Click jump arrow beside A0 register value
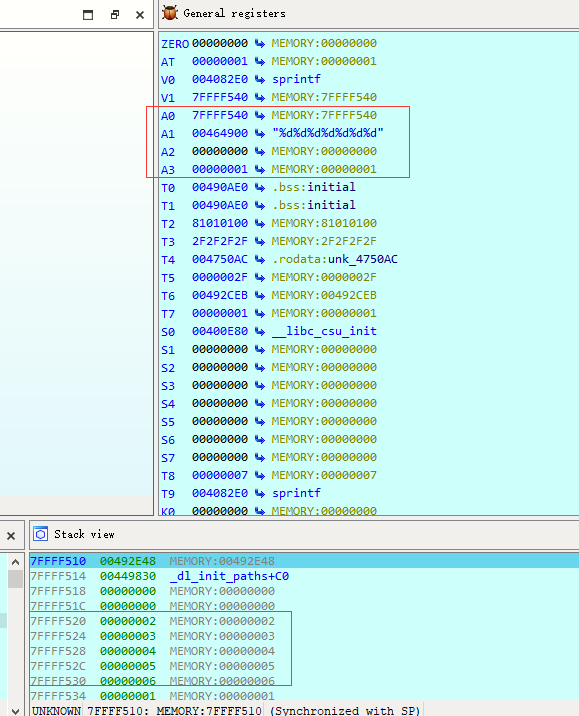The width and height of the screenshot is (579, 716). (x=260, y=115)
